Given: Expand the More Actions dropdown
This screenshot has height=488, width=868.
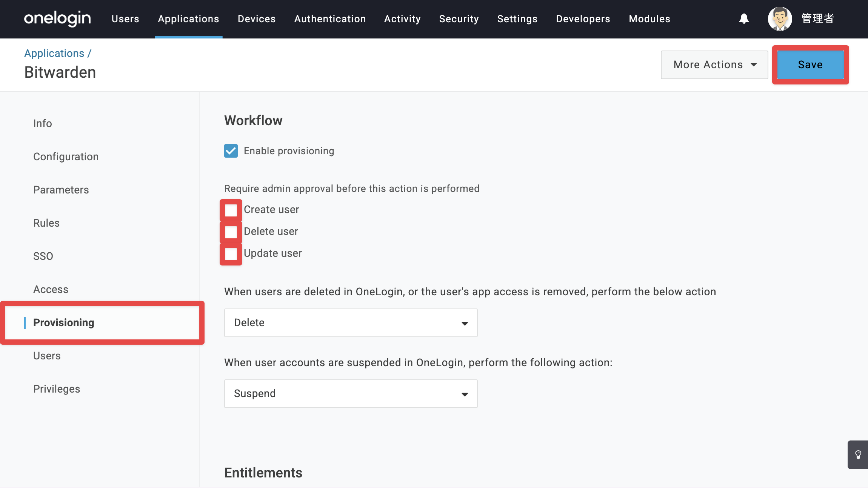Looking at the screenshot, I should point(714,65).
